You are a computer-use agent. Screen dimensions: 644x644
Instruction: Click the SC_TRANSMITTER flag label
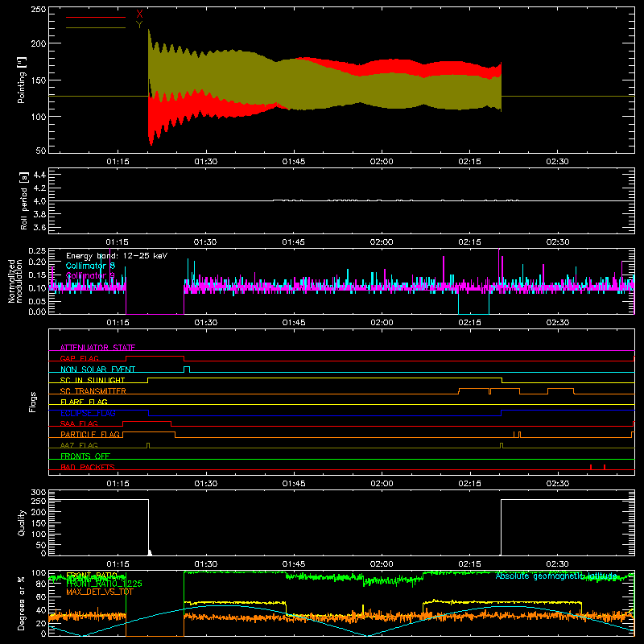[93, 391]
